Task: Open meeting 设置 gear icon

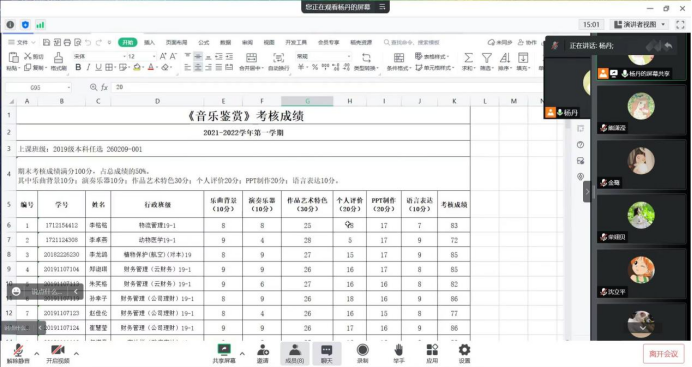Action: (x=464, y=354)
